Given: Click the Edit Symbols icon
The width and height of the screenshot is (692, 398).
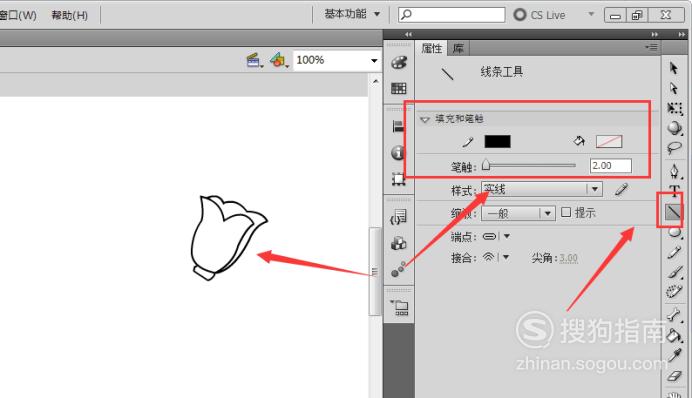Looking at the screenshot, I should pos(278,60).
